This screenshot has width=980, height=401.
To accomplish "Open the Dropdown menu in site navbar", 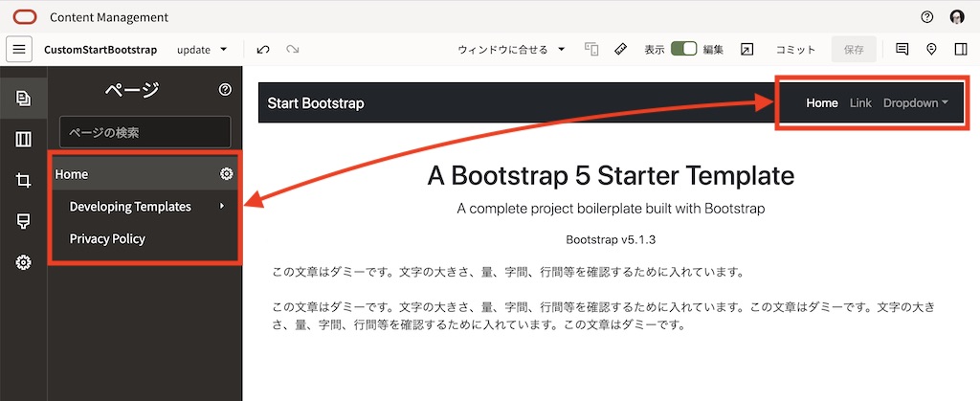I will tap(916, 103).
